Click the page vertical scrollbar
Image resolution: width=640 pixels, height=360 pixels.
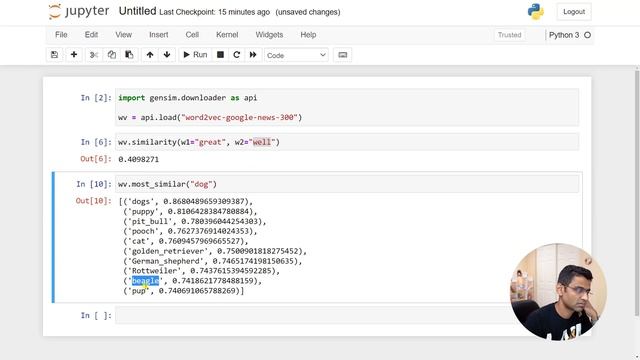[x=637, y=192]
